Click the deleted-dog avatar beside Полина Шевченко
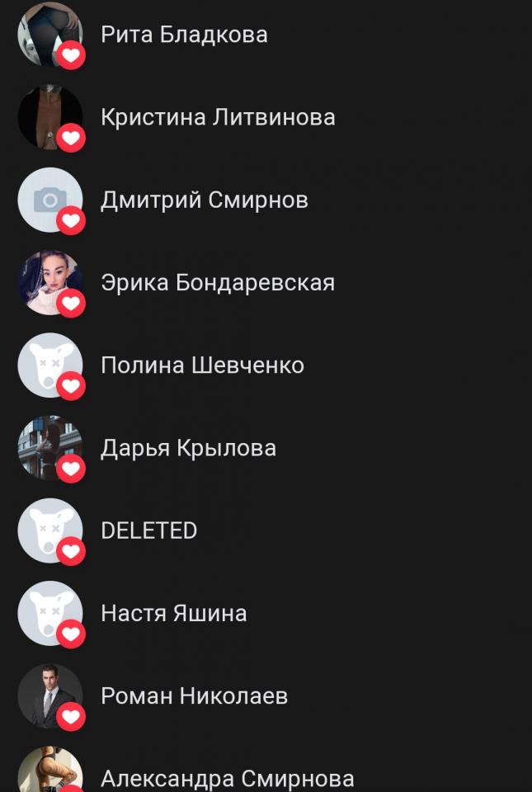Viewport: 532px width, 792px height. point(50,365)
